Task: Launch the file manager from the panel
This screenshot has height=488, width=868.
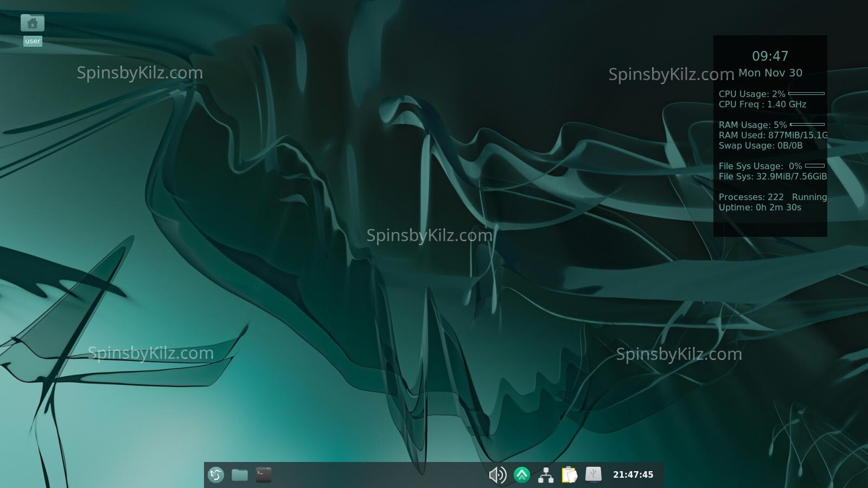Action: [x=240, y=475]
